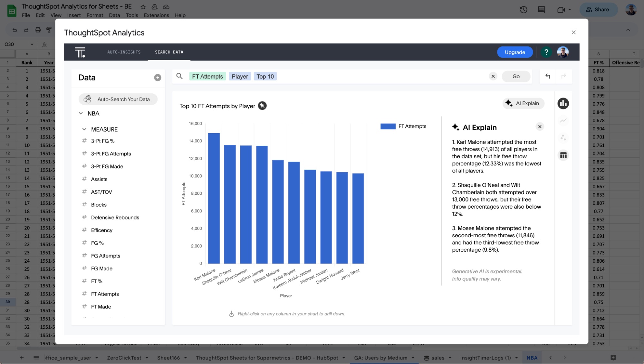Click the ThoughtSpot logo icon
This screenshot has height=364, width=644.
80,52
